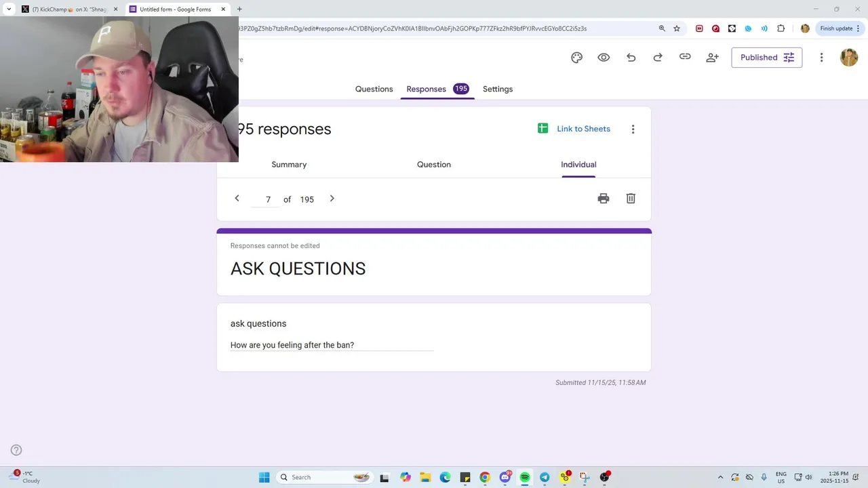Open the weather widget showing Cloudy

pyautogui.click(x=25, y=477)
